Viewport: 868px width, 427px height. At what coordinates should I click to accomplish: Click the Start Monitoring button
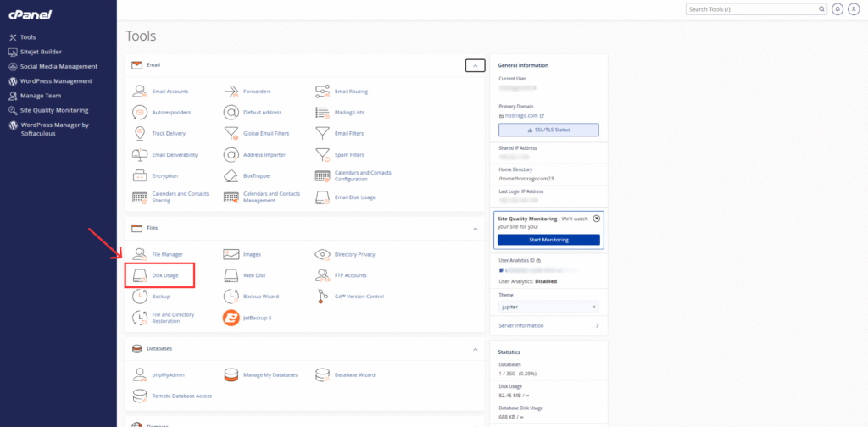pyautogui.click(x=548, y=240)
